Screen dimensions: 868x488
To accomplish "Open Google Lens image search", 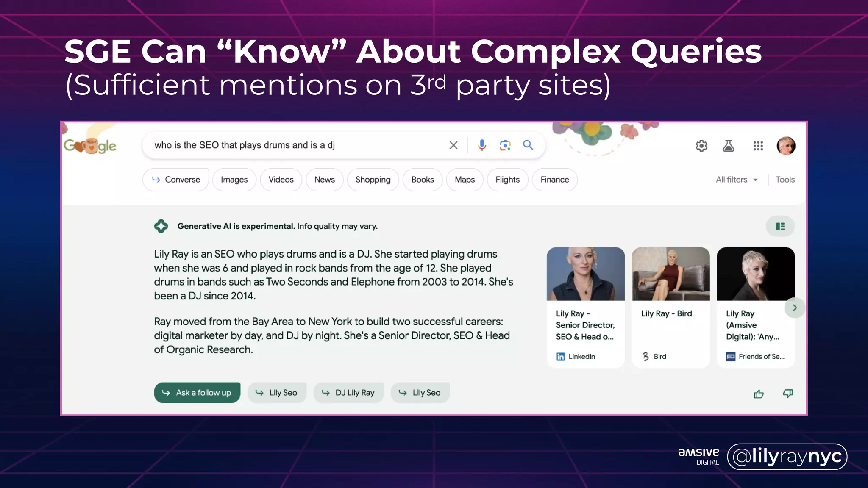I will pos(505,145).
